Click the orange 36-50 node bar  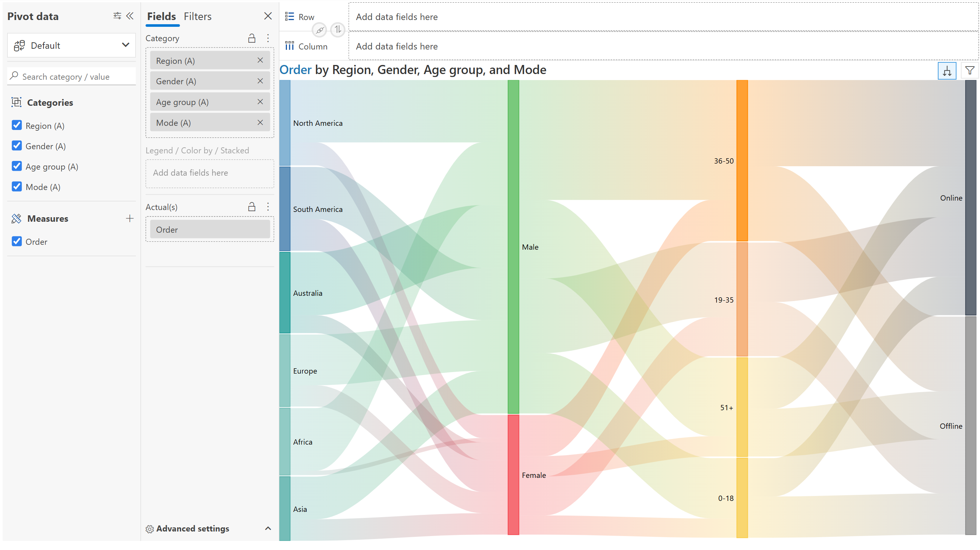click(742, 161)
